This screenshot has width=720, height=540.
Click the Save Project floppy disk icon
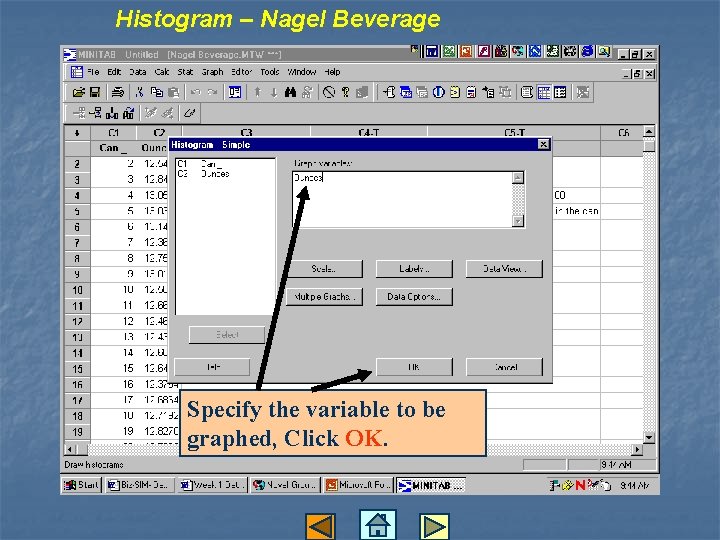pos(95,92)
